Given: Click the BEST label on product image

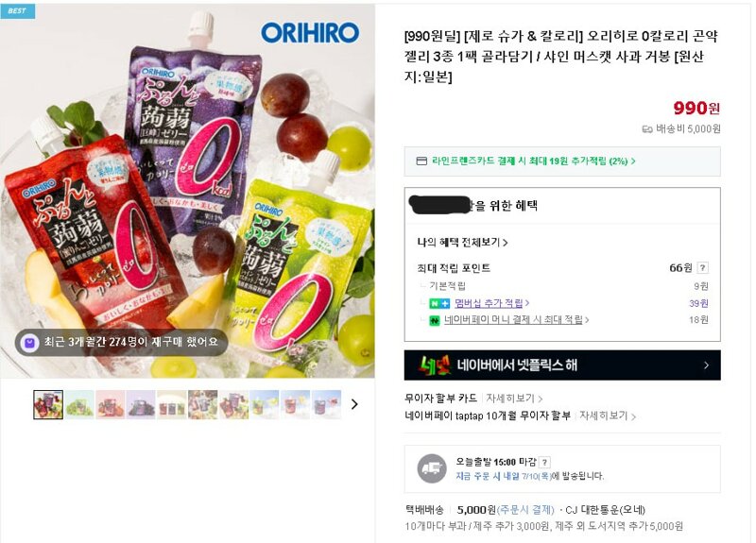Looking at the screenshot, I should click(x=17, y=10).
